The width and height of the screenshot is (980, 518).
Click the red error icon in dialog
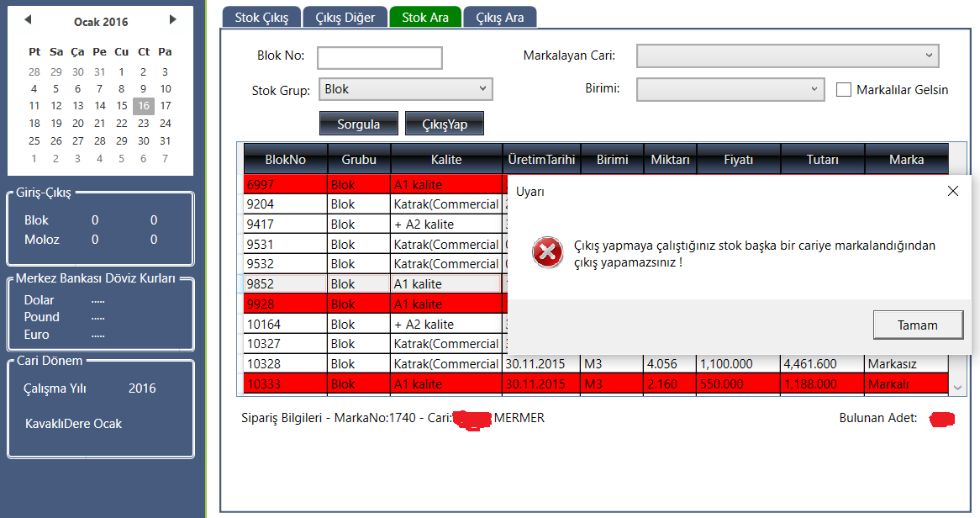click(548, 252)
